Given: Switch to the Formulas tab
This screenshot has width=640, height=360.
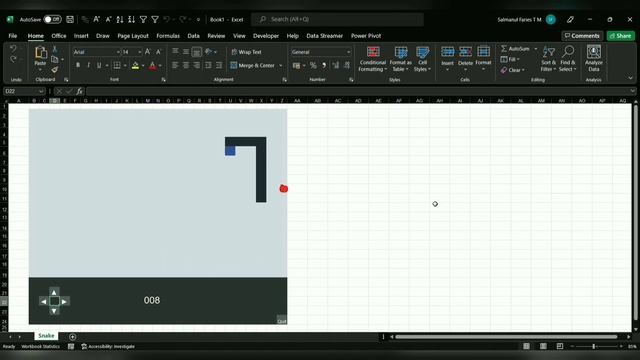Looking at the screenshot, I should 168,36.
